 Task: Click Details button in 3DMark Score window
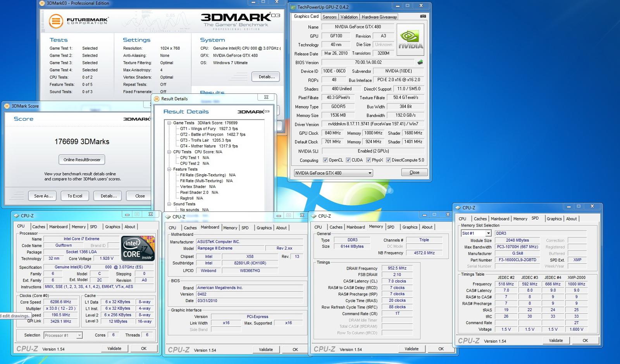tap(108, 196)
